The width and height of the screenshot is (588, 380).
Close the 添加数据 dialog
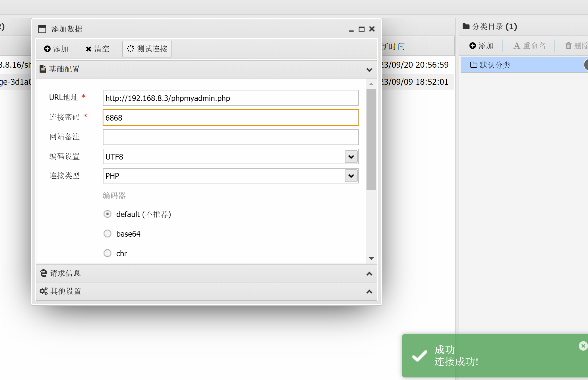(372, 29)
